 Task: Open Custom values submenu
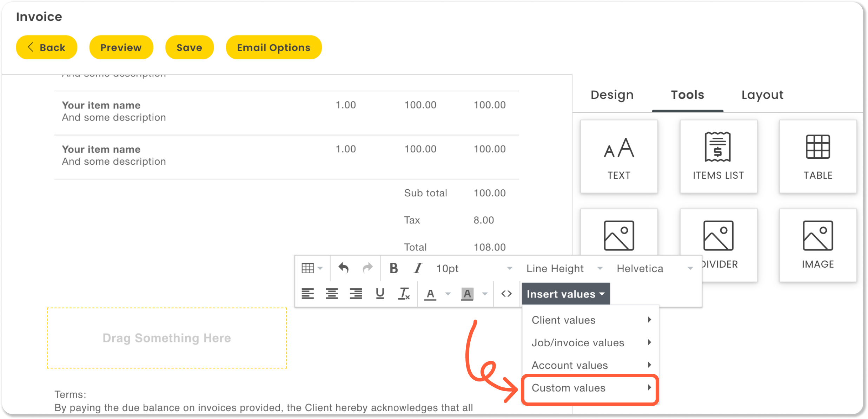point(590,388)
